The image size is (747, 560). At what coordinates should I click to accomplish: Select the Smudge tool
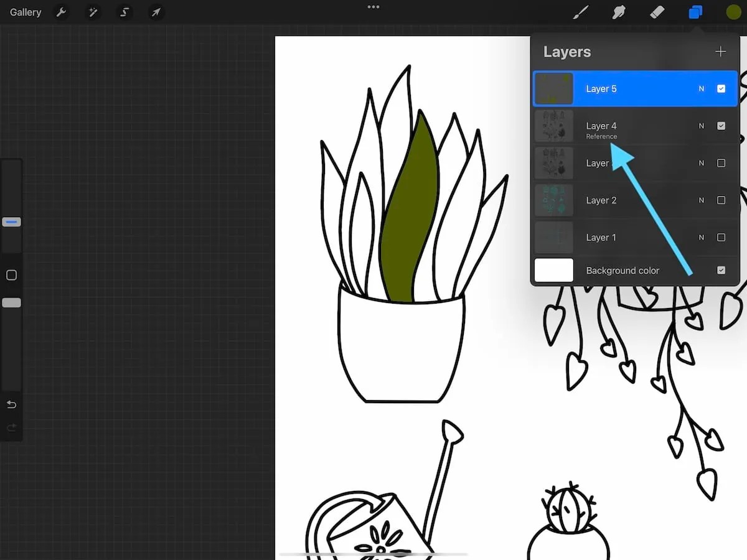pyautogui.click(x=618, y=12)
